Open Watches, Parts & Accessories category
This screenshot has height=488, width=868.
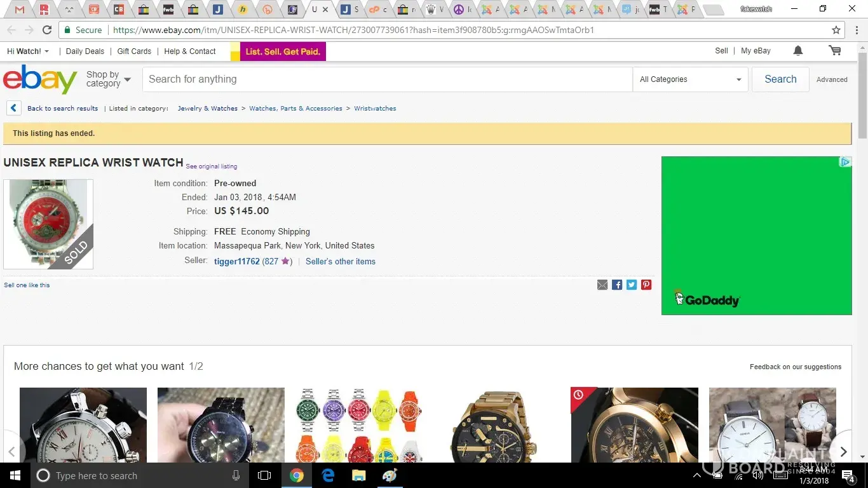[295, 109]
